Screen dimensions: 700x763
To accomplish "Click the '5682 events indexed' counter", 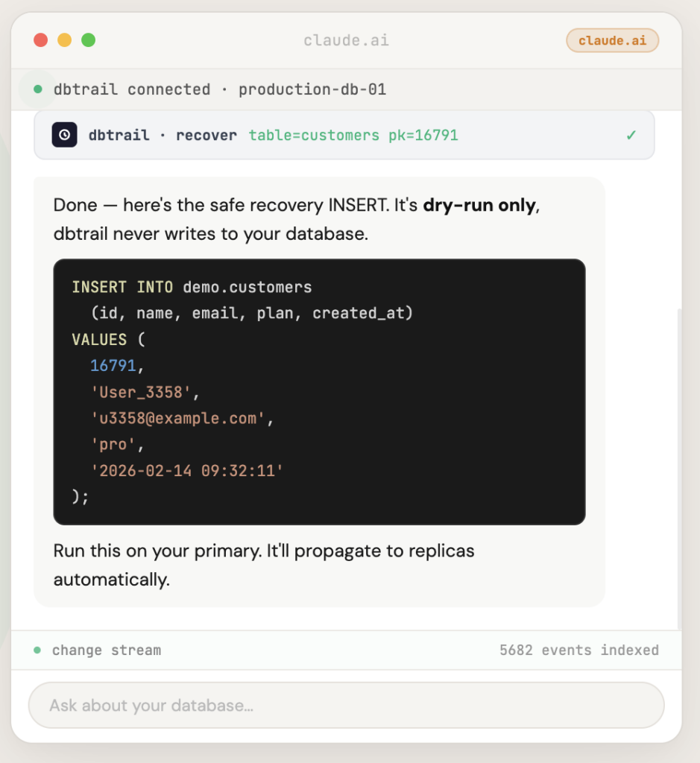I will [x=578, y=650].
